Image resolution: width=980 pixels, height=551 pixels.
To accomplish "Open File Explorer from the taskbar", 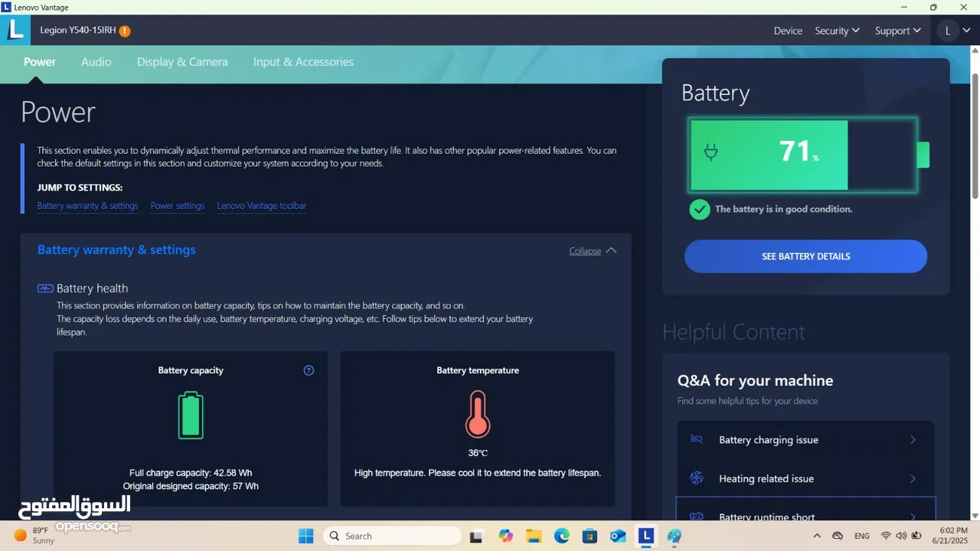I will [534, 536].
